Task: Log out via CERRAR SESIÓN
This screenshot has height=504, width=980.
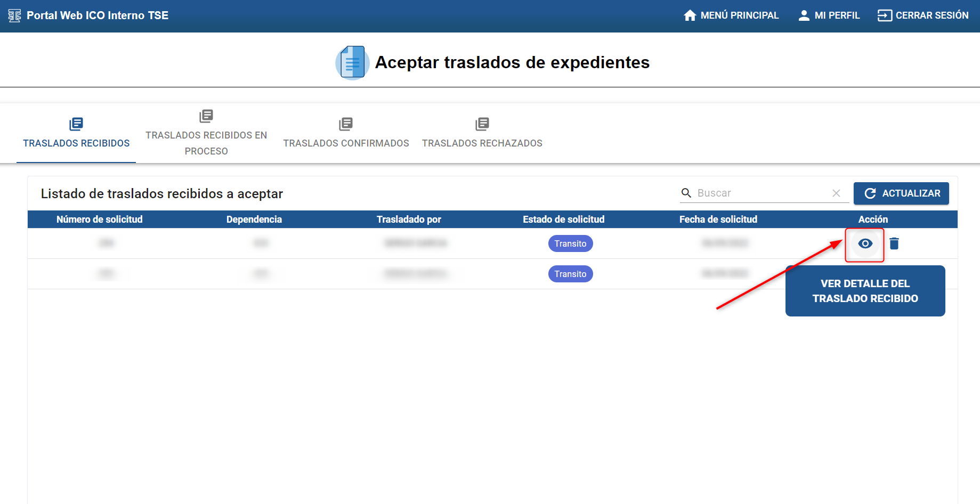Action: pos(923,15)
